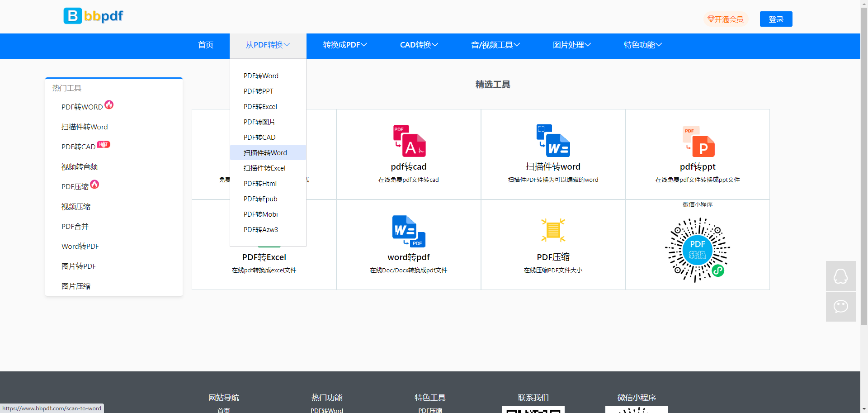Viewport: 868px width, 413px height.
Task: Expand the 图片处理 dropdown
Action: tap(572, 45)
